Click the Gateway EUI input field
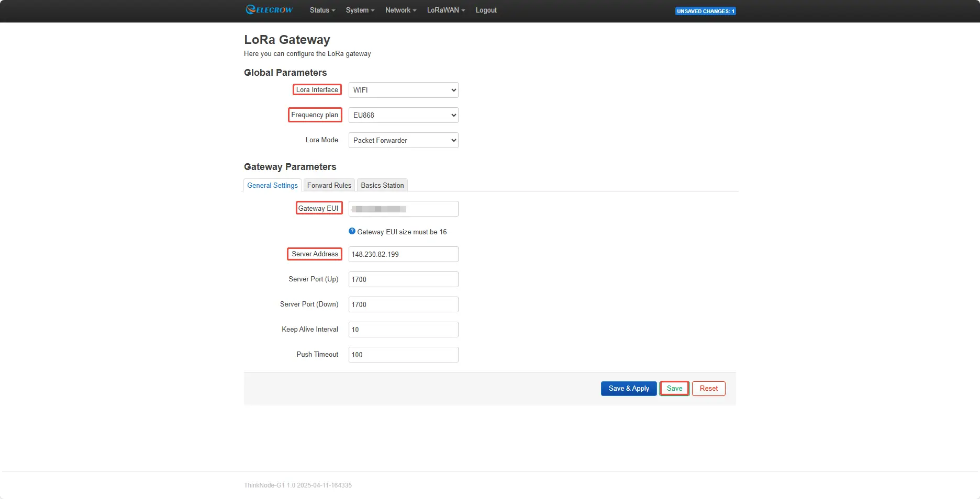The image size is (980, 499). (403, 209)
